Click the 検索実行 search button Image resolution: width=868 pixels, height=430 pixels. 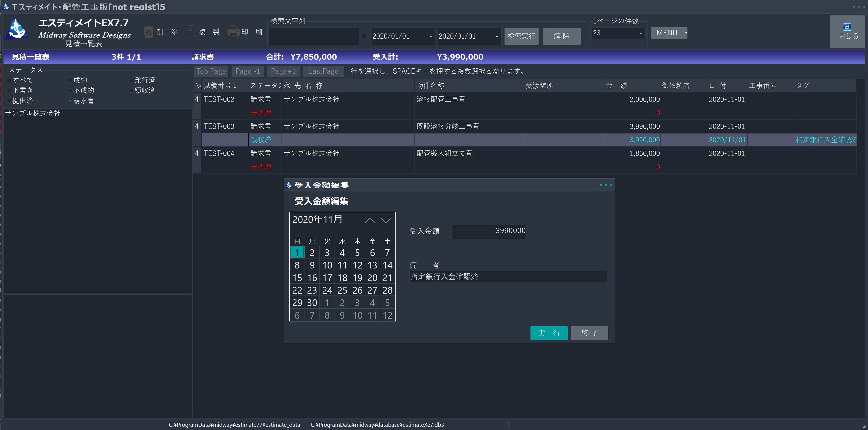click(521, 36)
